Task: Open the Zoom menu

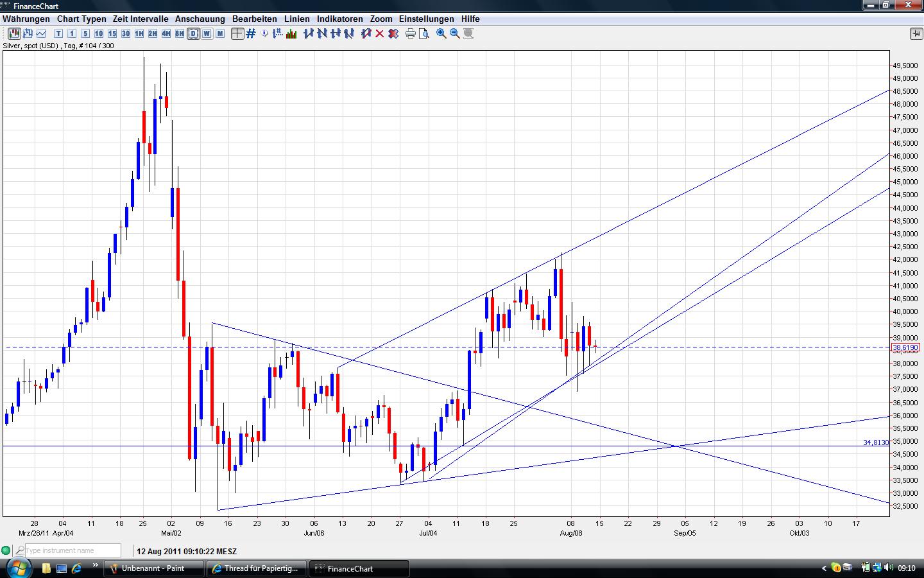Action: (381, 19)
